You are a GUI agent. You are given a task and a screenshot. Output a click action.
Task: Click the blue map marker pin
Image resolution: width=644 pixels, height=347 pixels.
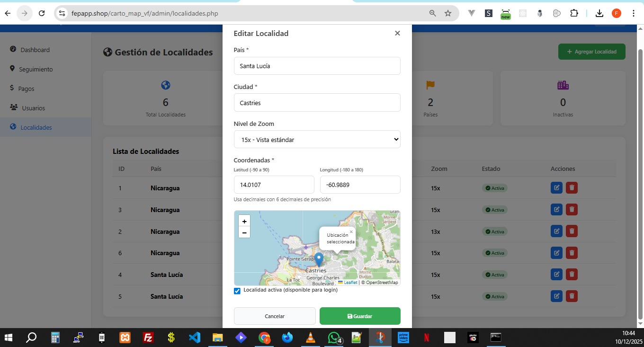[x=319, y=259]
